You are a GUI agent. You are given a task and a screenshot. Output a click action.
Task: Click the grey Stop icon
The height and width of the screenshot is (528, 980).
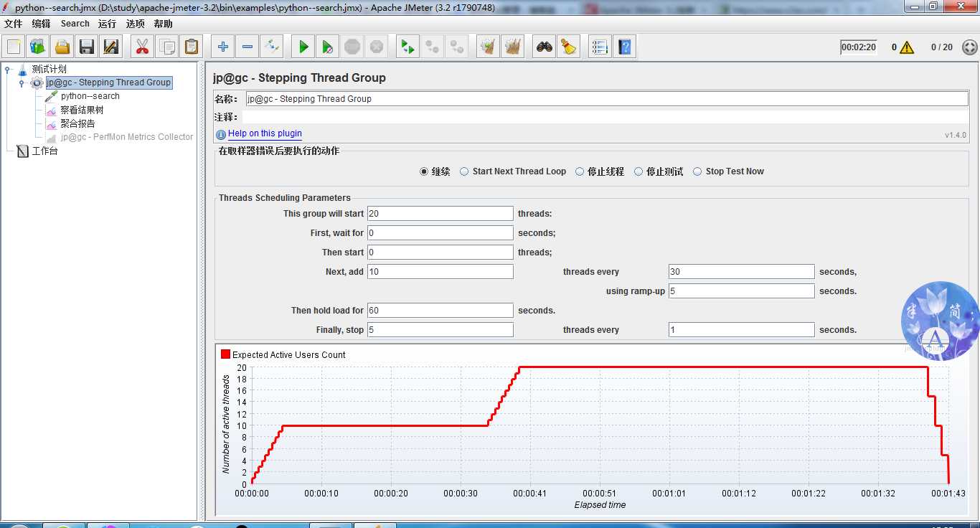(x=352, y=47)
